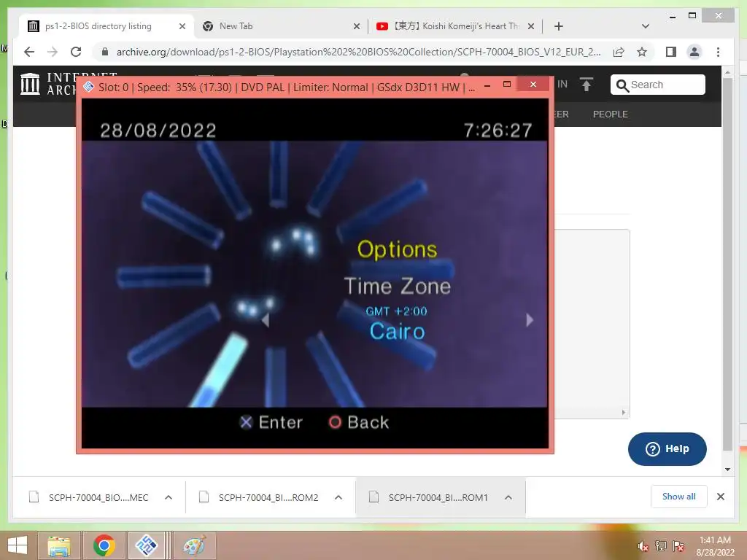Viewport: 747px width, 560px height.
Task: Click the lock icon in the address bar
Action: [105, 52]
